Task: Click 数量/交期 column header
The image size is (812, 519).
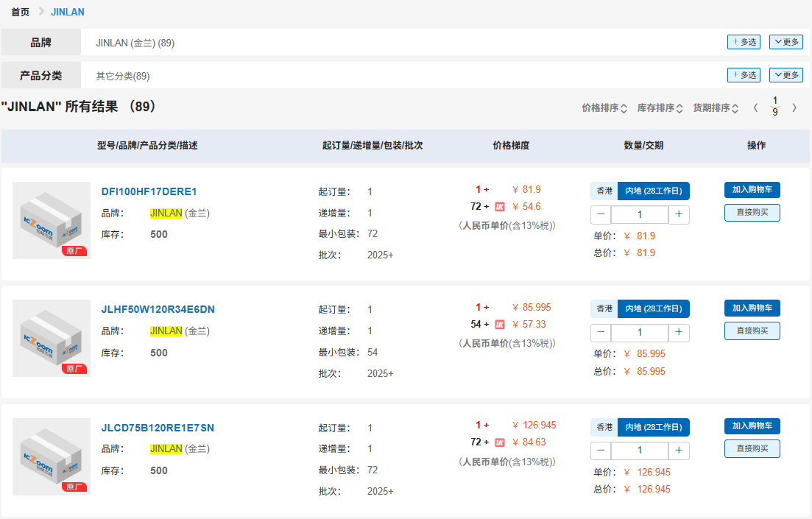Action: (643, 146)
